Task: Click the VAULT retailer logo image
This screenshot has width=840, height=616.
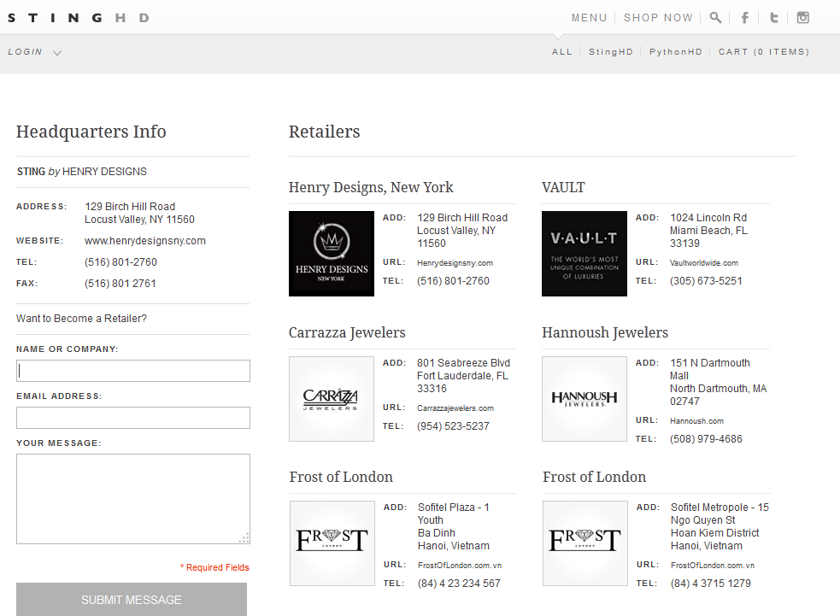Action: point(584,254)
